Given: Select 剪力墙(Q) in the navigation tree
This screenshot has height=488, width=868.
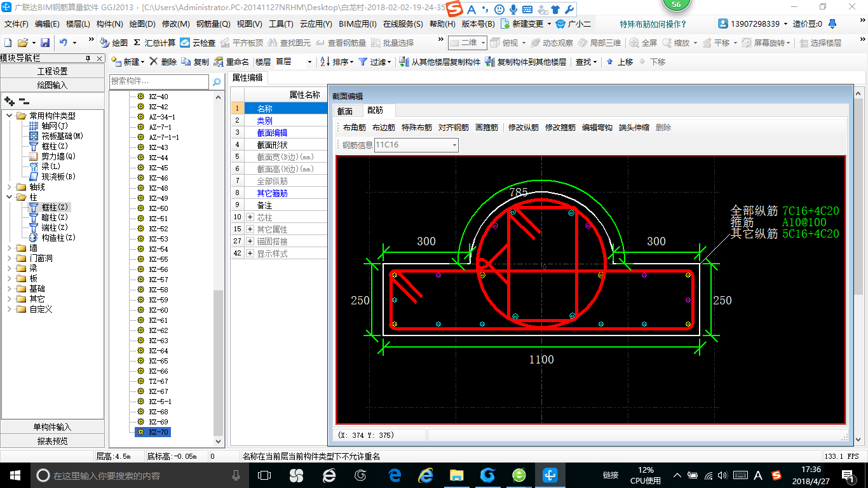Looking at the screenshot, I should (53, 156).
